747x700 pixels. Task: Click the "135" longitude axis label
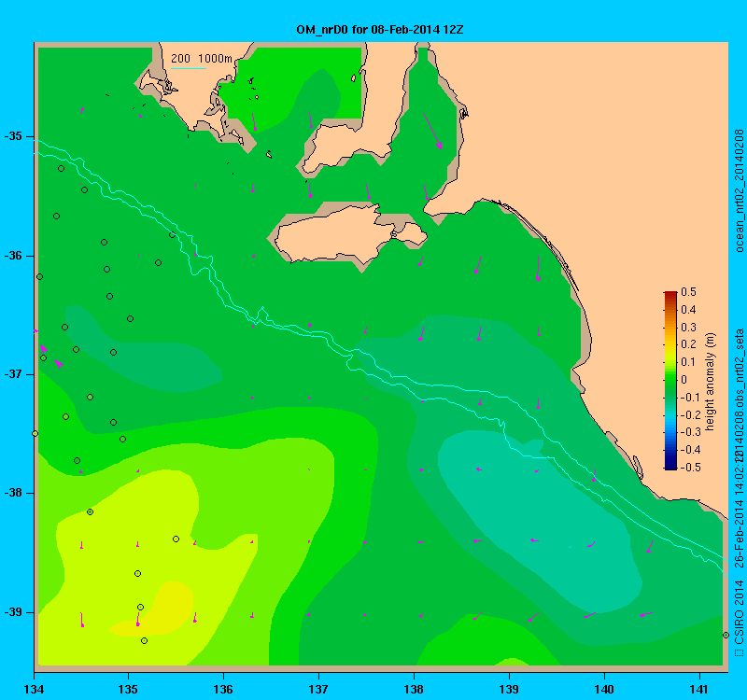point(128,689)
